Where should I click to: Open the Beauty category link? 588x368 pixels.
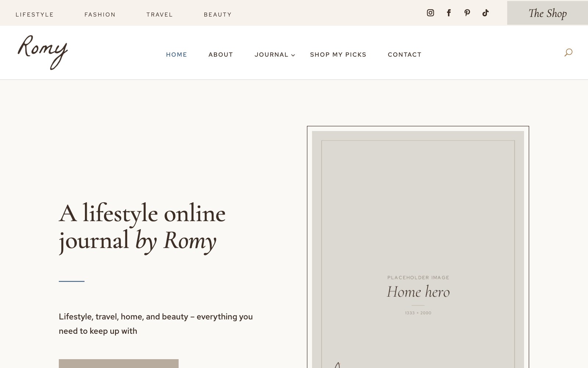[x=218, y=15]
